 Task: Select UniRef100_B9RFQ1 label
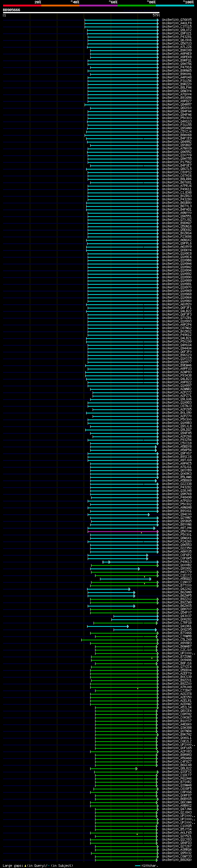coord(177,60)
